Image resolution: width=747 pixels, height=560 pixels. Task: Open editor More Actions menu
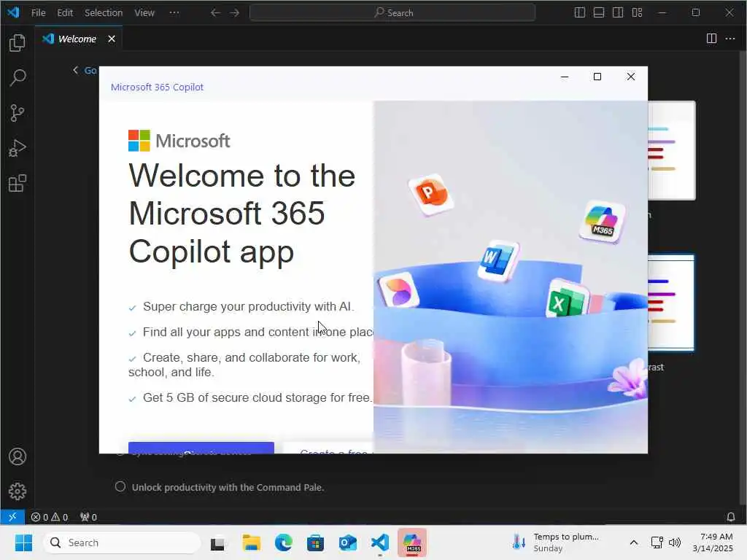tap(729, 39)
